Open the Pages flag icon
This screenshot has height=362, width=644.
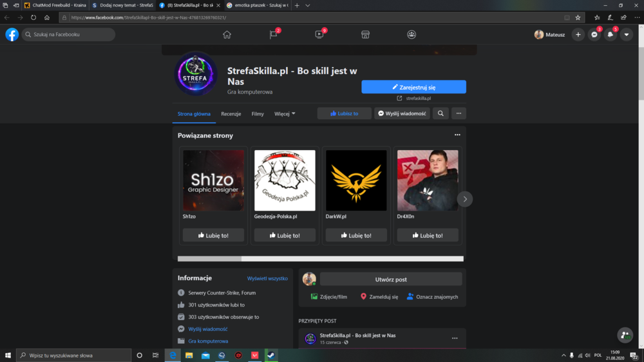[x=273, y=35]
